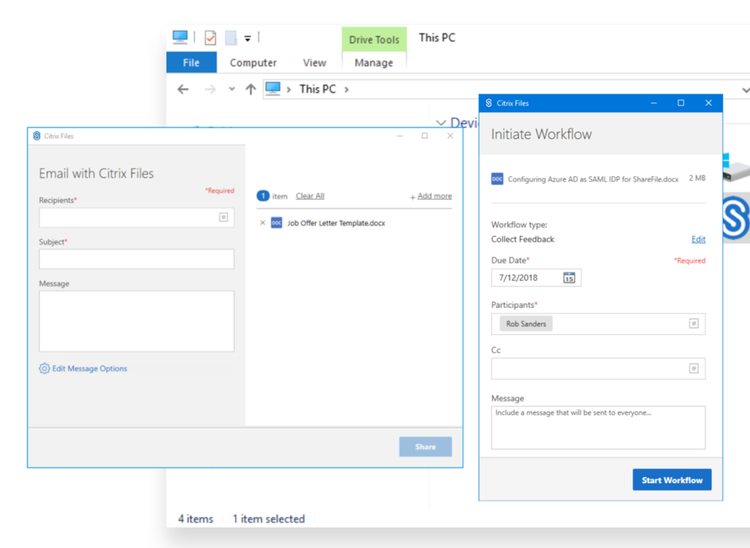The image size is (750, 548).
Task: Click the Cc input field
Action: pyautogui.click(x=598, y=369)
